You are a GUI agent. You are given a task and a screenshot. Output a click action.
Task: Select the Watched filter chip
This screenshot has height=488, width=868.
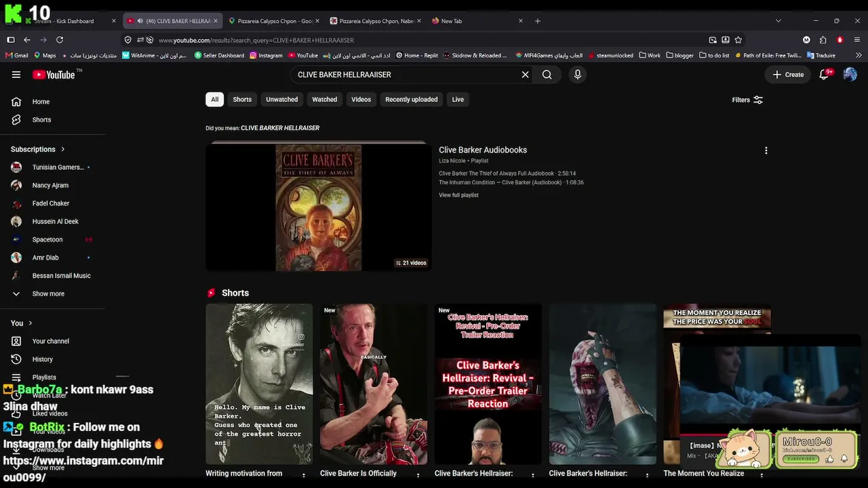[324, 100]
